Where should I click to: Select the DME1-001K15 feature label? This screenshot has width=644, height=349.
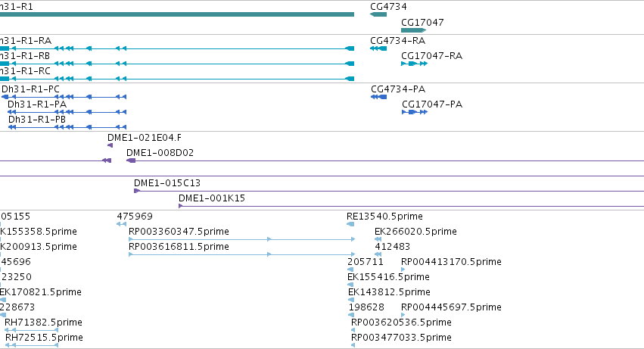pos(212,198)
